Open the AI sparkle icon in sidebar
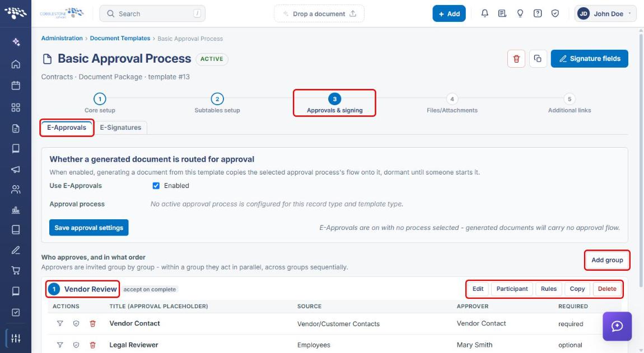This screenshot has height=353, width=644. click(16, 41)
